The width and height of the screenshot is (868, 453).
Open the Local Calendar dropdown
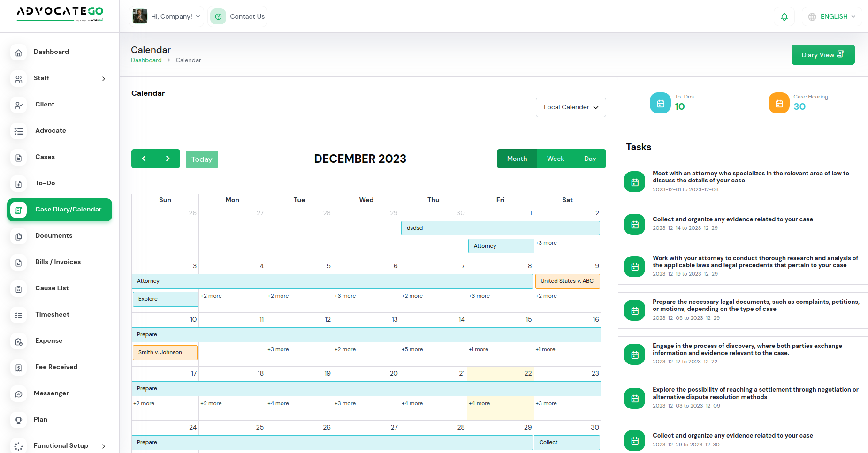[x=571, y=107]
